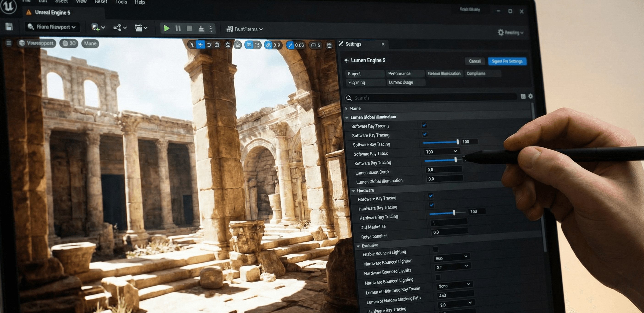Click the Hardware Ray Tracing slider handle
This screenshot has height=313, width=644.
(454, 213)
